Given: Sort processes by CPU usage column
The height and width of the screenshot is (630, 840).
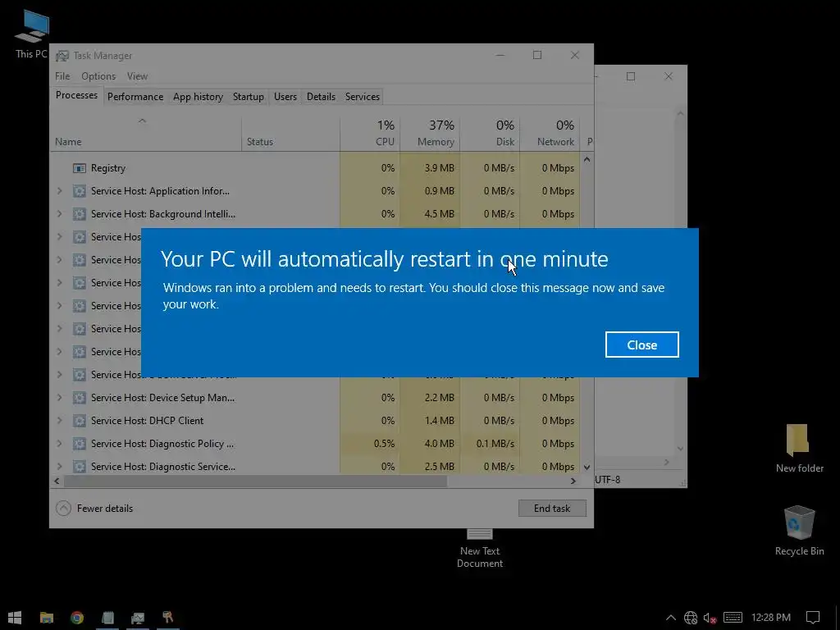Looking at the screenshot, I should [x=370, y=134].
